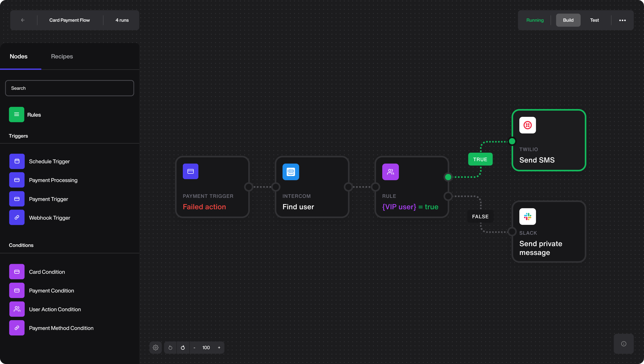
Task: Switch to Test mode
Action: click(x=594, y=20)
